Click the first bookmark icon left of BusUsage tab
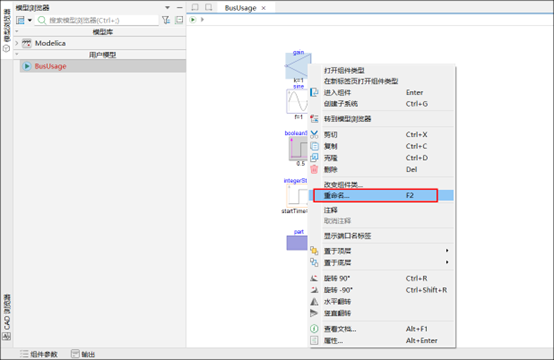This screenshot has height=360, width=554. 195,7
